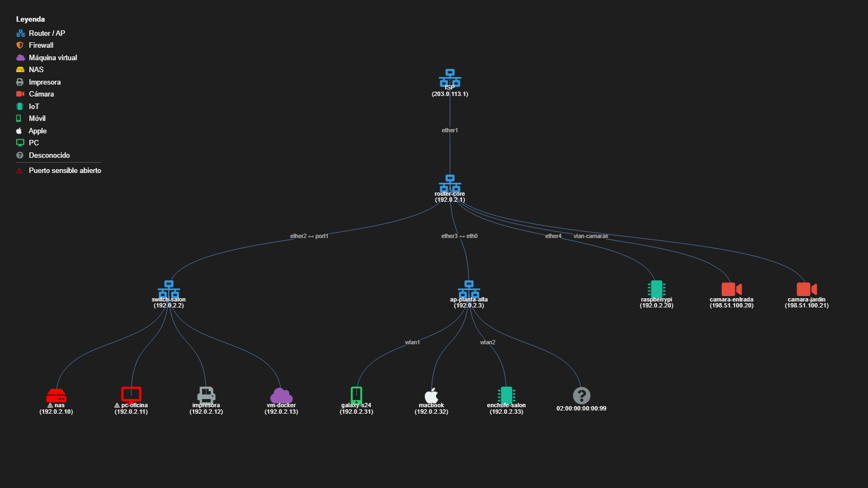
Task: Click the galaxy-s24 phone icon
Action: tap(356, 395)
